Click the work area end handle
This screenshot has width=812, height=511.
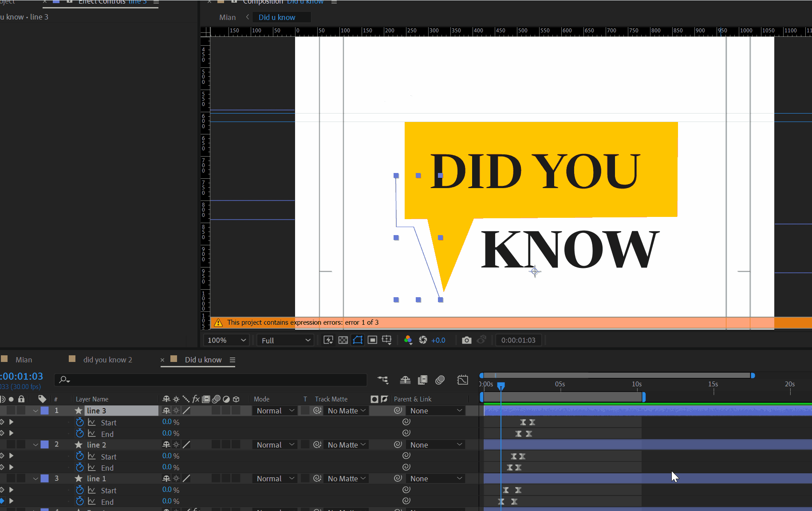pyautogui.click(x=644, y=397)
